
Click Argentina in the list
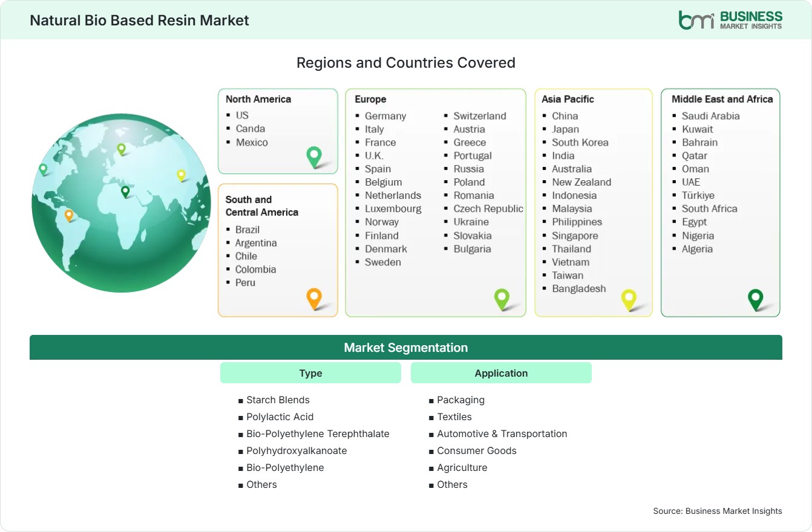(x=256, y=242)
